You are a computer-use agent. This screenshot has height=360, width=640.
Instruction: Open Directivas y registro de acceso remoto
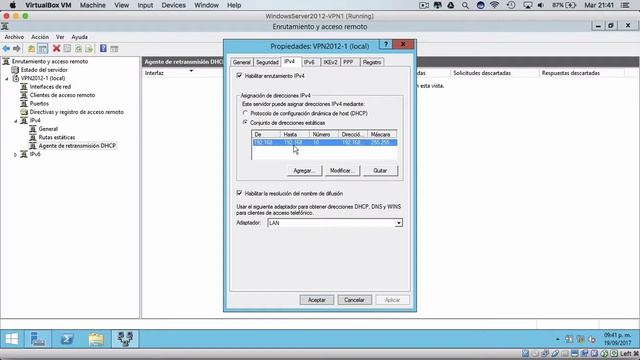76,112
